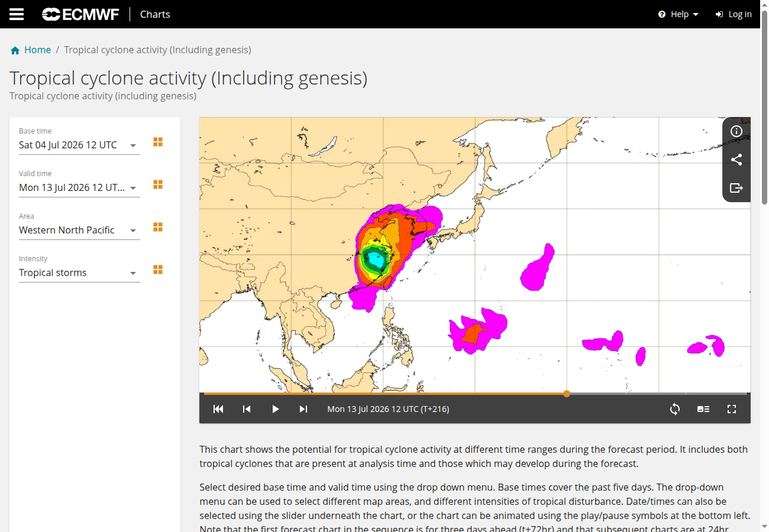Screen dimensions: 769x532
Task: Open the Area dropdown for Western North Pacific
Action: [79, 230]
